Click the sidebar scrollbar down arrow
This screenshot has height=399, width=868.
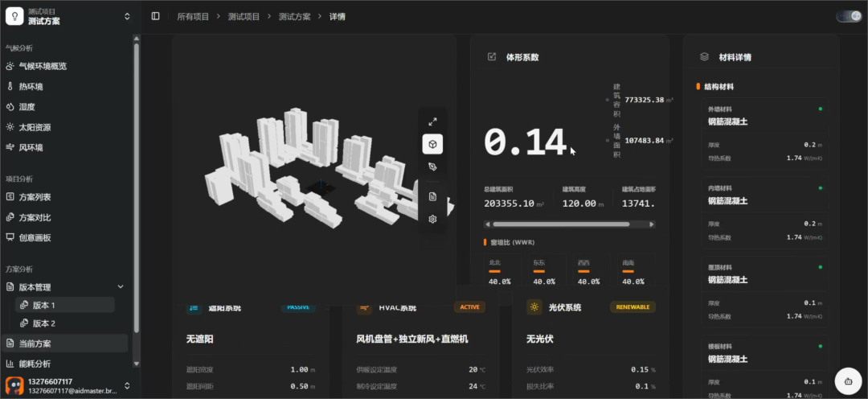(x=136, y=364)
